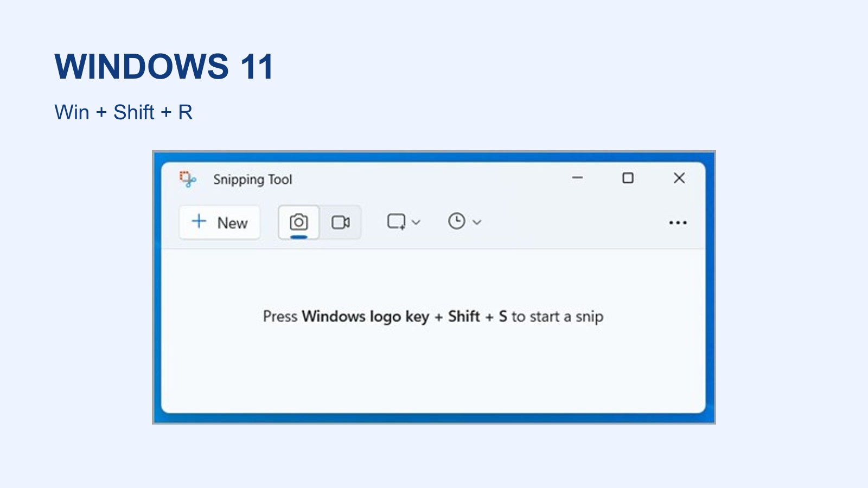Image resolution: width=868 pixels, height=488 pixels.
Task: Click the 'Snipping Tool' title text
Action: coord(252,179)
